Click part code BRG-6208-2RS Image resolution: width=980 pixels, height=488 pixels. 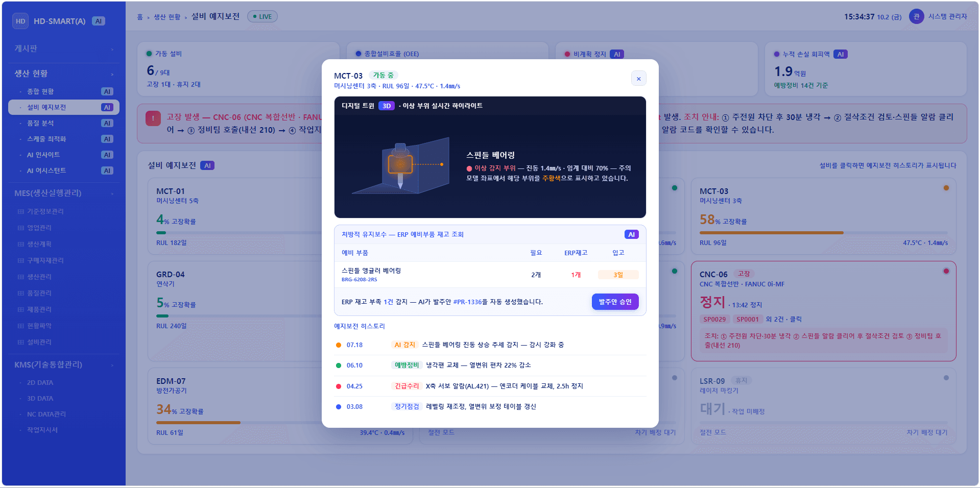point(360,280)
